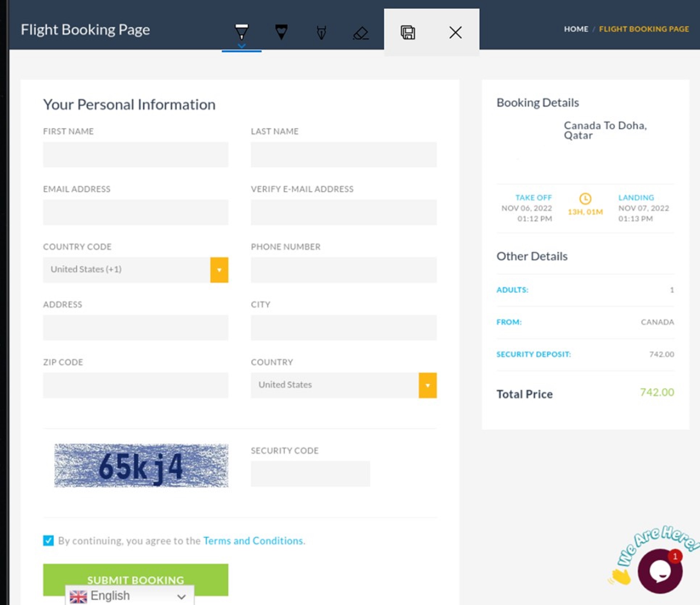
Task: Close the annotation toolbar with X
Action: (455, 33)
